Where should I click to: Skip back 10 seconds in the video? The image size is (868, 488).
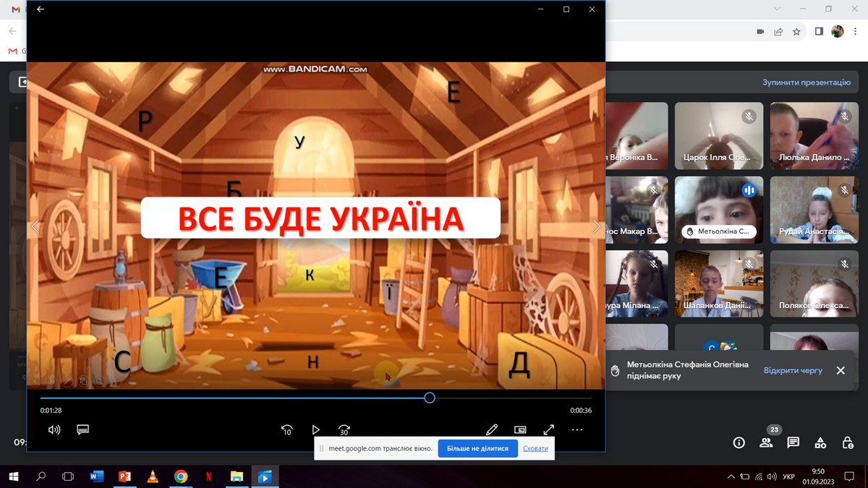pyautogui.click(x=286, y=429)
